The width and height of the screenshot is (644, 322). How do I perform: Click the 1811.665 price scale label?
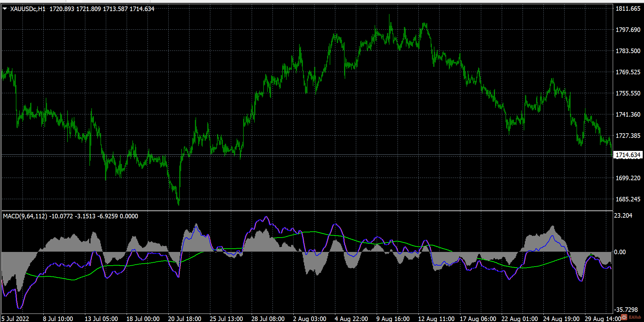[x=628, y=9]
